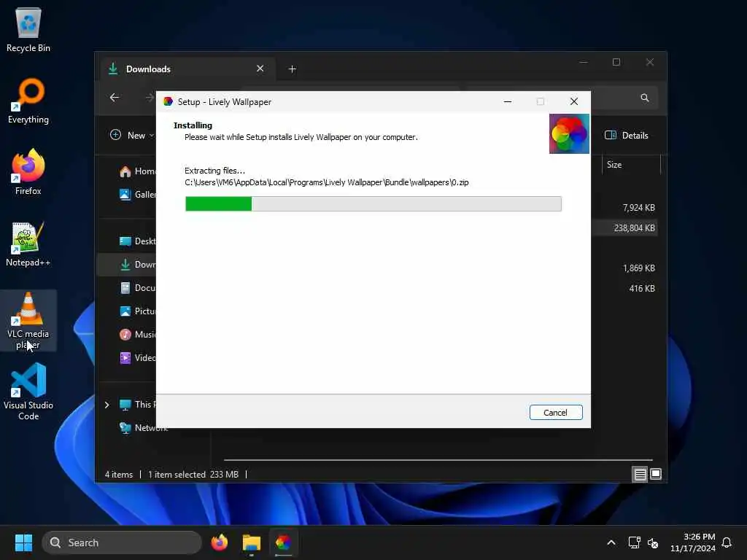This screenshot has height=560, width=747.
Task: Expand the This PC tree node
Action: 107,405
